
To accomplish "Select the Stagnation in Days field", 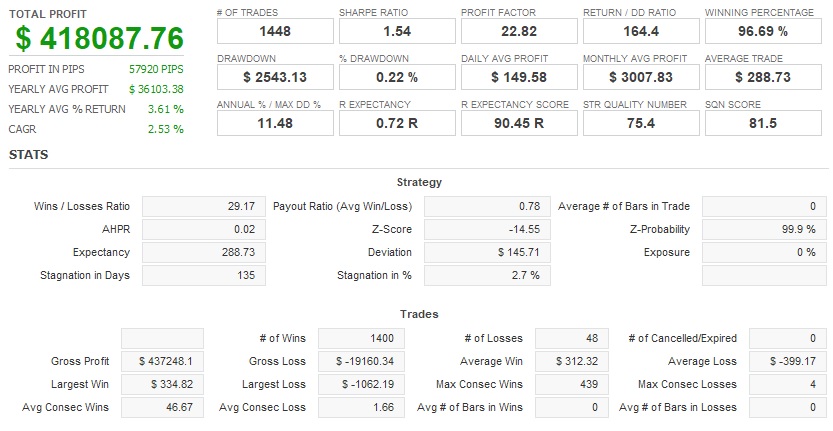I will 202,275.
